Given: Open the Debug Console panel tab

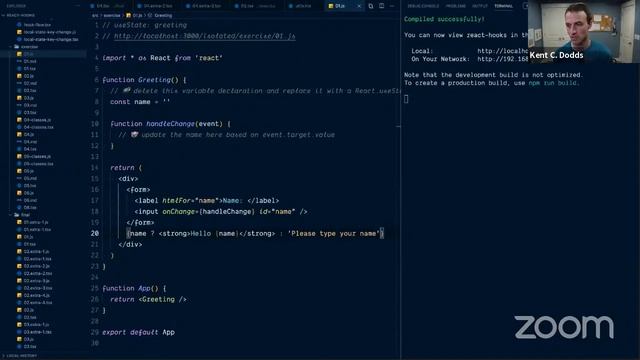Looking at the screenshot, I should click(423, 6).
